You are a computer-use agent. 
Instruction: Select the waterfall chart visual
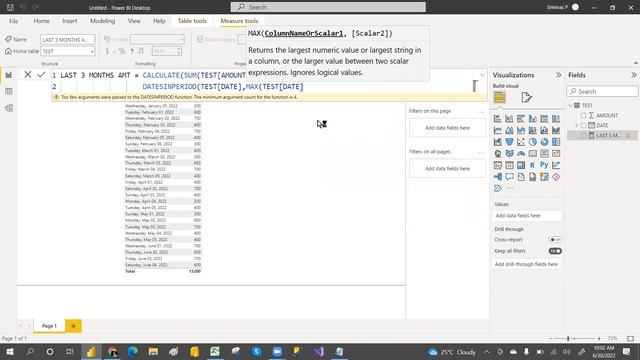pyautogui.click(x=498, y=142)
